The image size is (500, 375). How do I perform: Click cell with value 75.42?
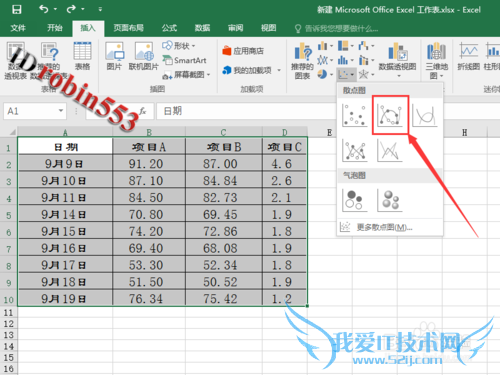coord(224,298)
